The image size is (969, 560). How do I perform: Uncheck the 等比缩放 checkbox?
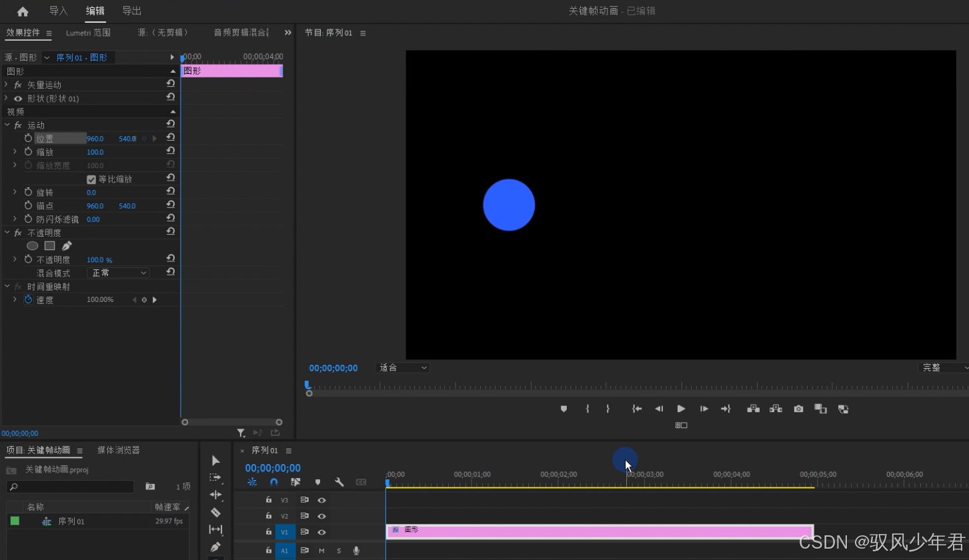(91, 179)
